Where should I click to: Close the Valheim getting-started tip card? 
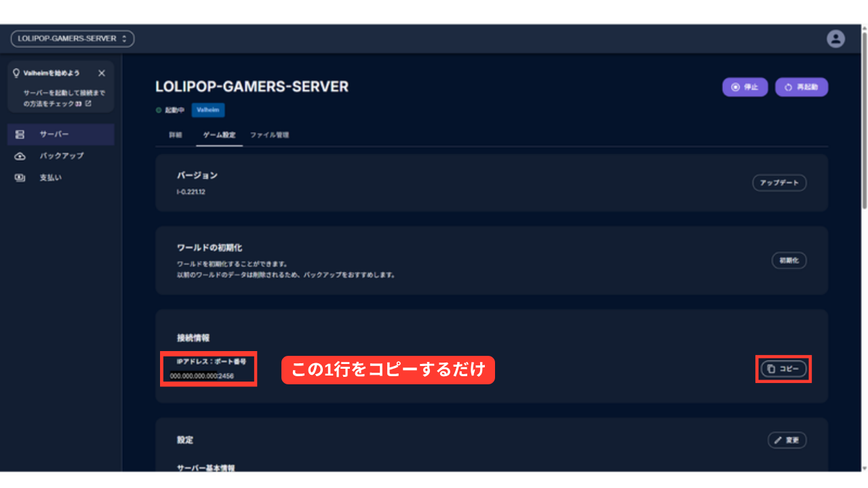102,73
